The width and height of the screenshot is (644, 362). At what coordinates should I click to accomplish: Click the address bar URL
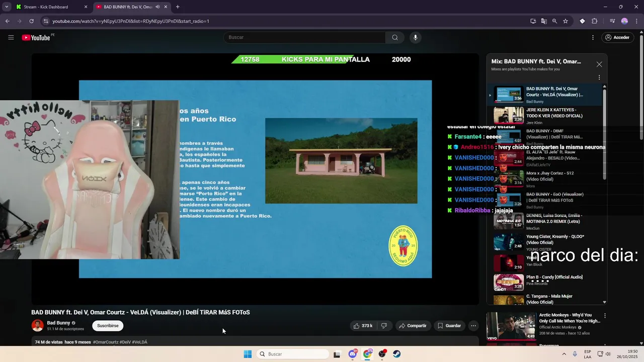click(131, 21)
